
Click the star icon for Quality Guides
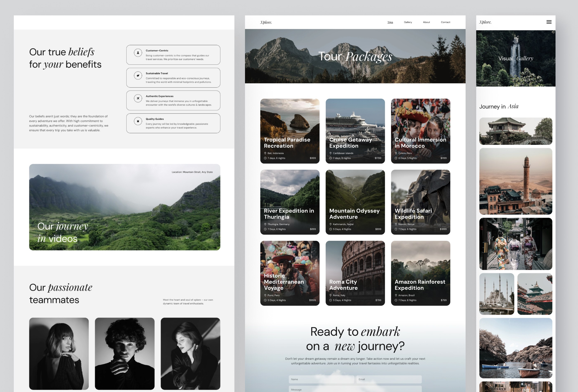[138, 121]
